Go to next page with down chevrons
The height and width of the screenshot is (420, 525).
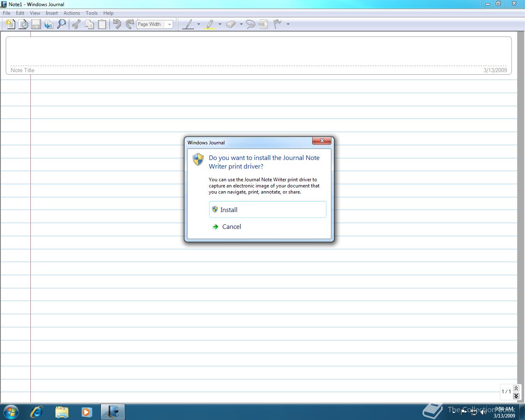pyautogui.click(x=516, y=396)
